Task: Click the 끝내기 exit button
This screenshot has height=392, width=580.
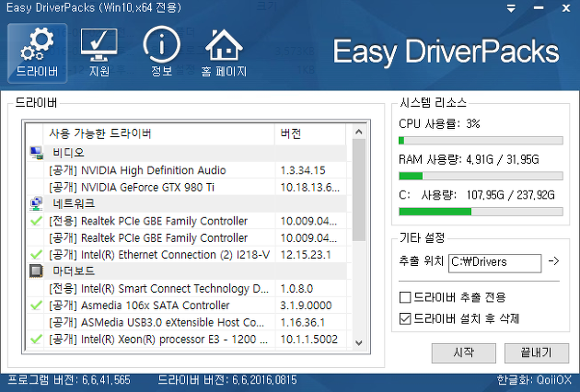Action: (537, 352)
